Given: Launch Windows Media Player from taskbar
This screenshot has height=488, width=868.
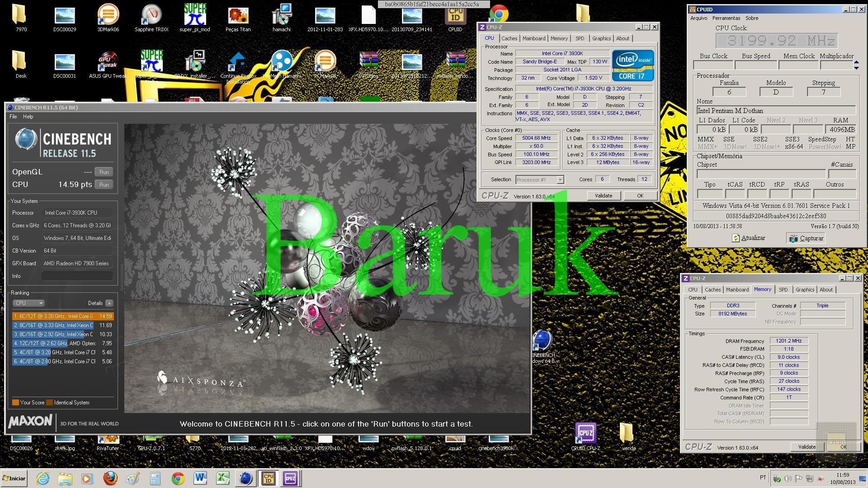Looking at the screenshot, I should 87,478.
